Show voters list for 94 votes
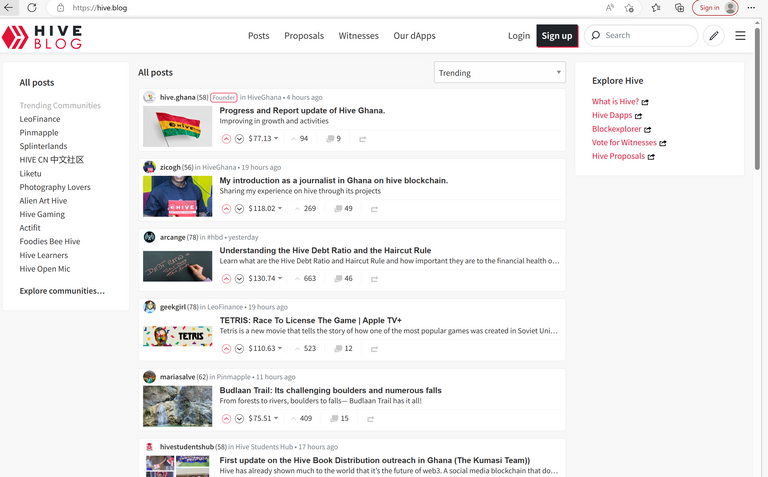Screen dimensions: 768x477 point(299,139)
